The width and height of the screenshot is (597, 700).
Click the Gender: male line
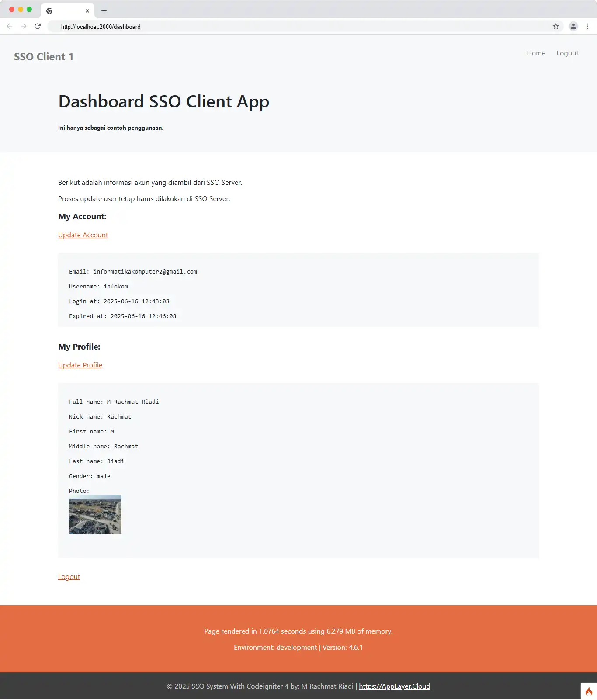click(x=90, y=476)
